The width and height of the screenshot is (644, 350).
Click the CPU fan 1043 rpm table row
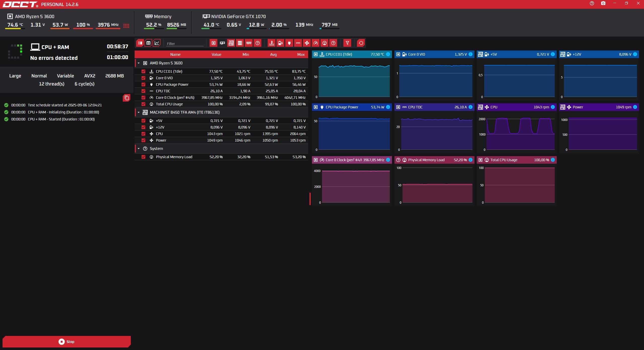coord(221,134)
